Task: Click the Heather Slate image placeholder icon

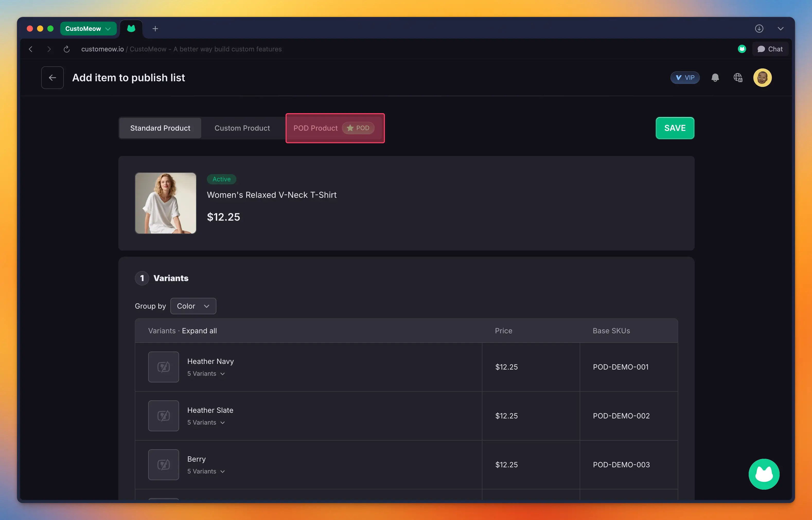Action: (x=163, y=416)
